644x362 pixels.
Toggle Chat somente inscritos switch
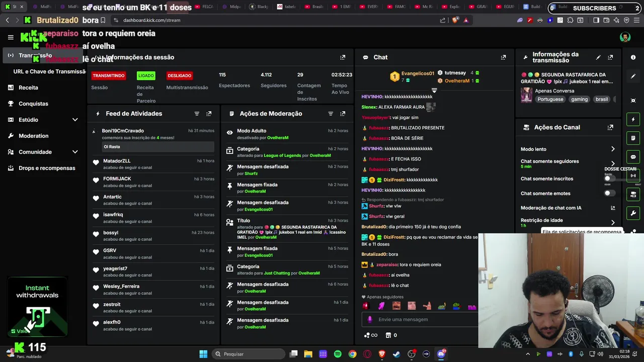(609, 178)
